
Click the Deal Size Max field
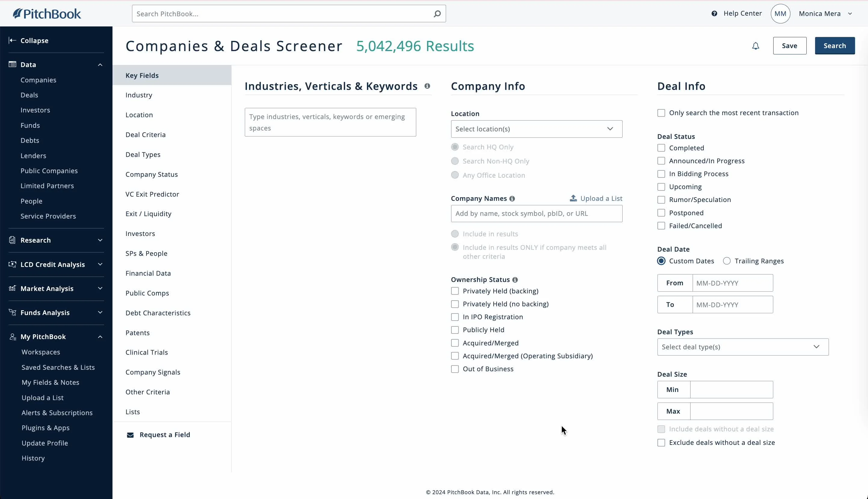[731, 411]
